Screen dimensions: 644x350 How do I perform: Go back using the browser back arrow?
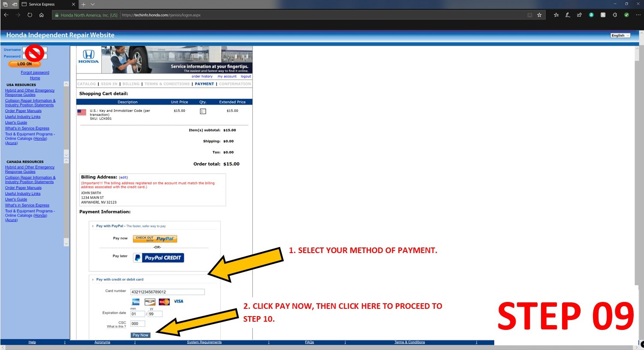pos(6,15)
